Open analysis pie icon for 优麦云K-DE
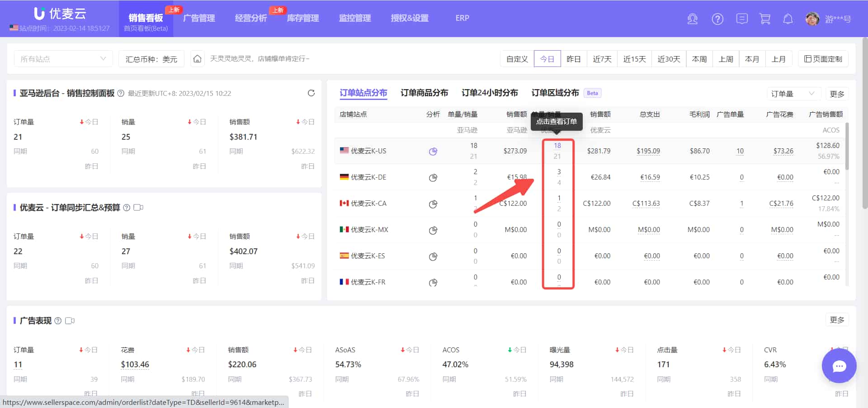 [433, 177]
